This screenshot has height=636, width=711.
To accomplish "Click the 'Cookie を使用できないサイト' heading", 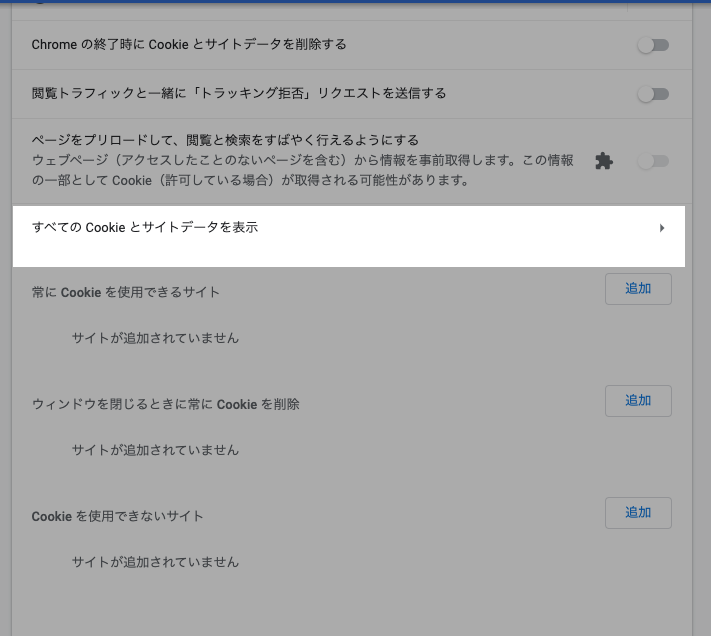I will 117,516.
